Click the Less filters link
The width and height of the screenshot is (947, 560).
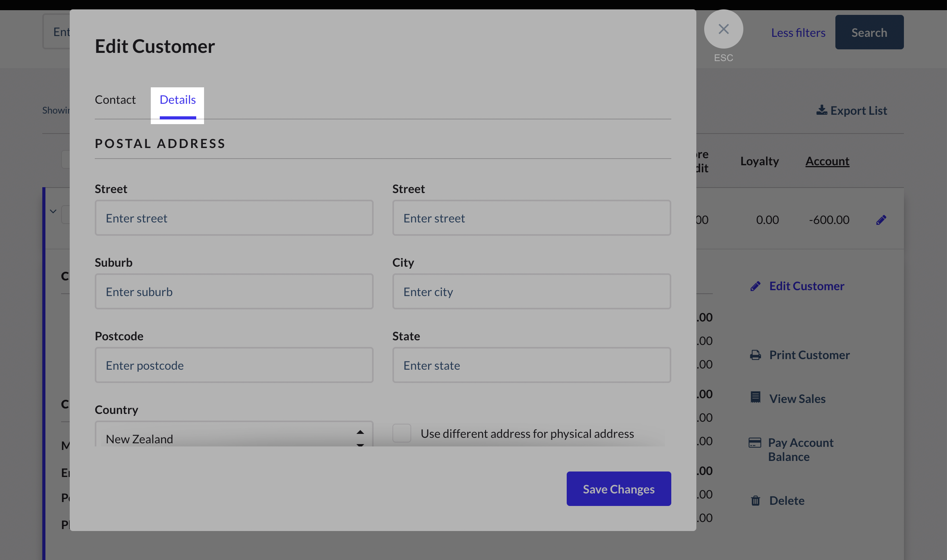point(798,33)
